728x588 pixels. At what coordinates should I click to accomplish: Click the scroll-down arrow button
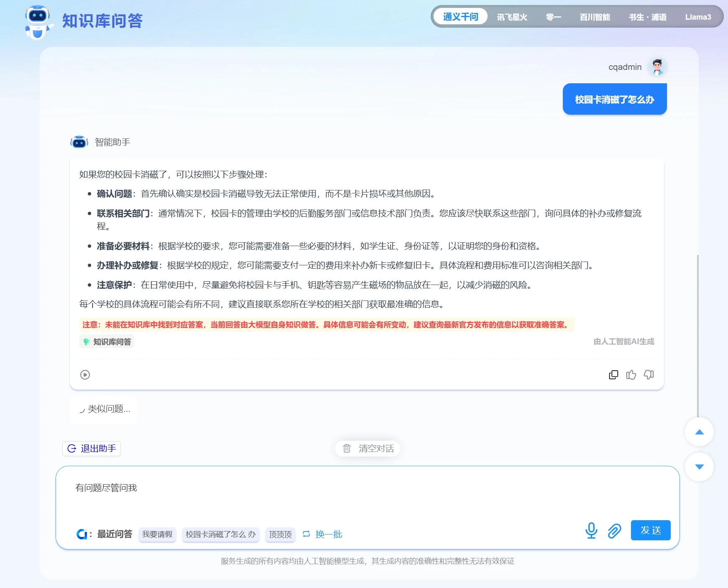pos(699,467)
